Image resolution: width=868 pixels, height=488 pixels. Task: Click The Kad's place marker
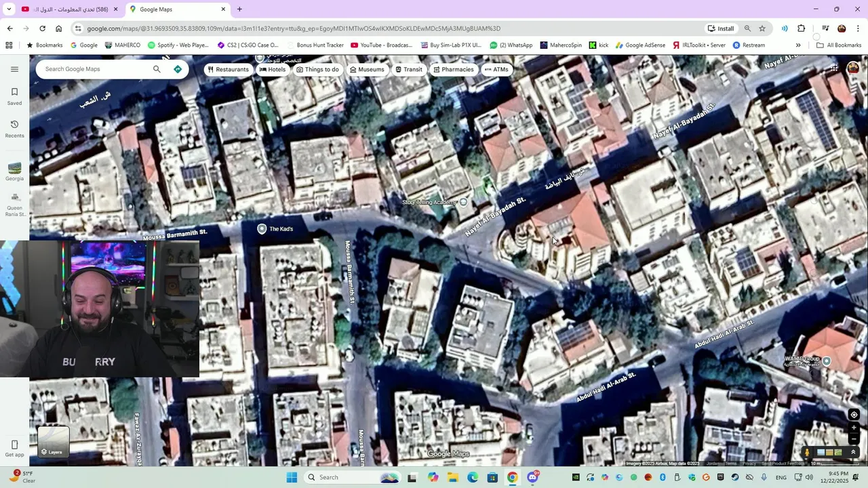[262, 229]
